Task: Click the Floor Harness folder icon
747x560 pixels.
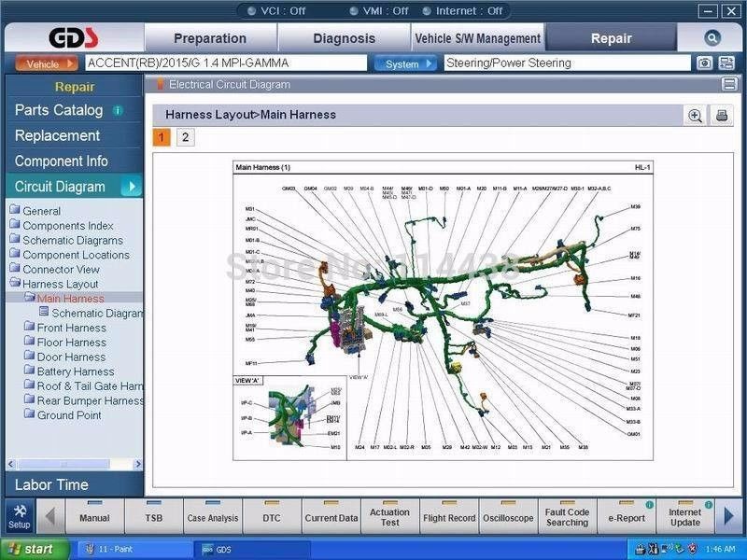Action: [29, 342]
